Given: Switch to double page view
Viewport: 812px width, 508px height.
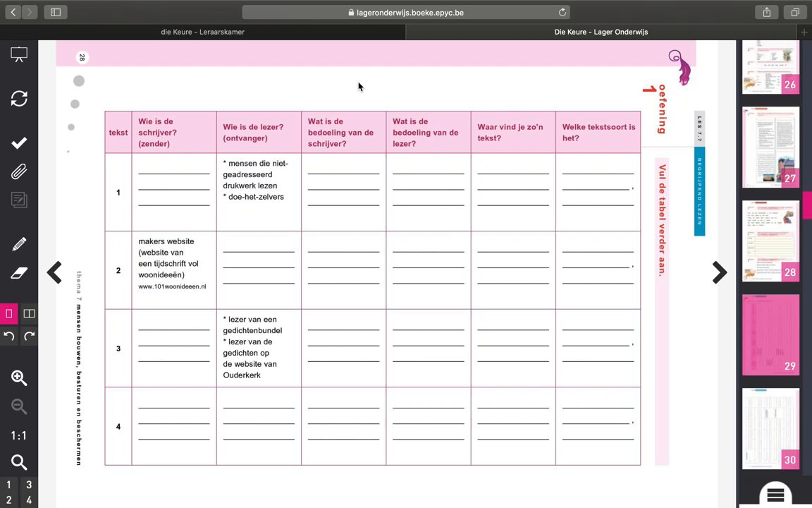Looking at the screenshot, I should click(x=30, y=313).
